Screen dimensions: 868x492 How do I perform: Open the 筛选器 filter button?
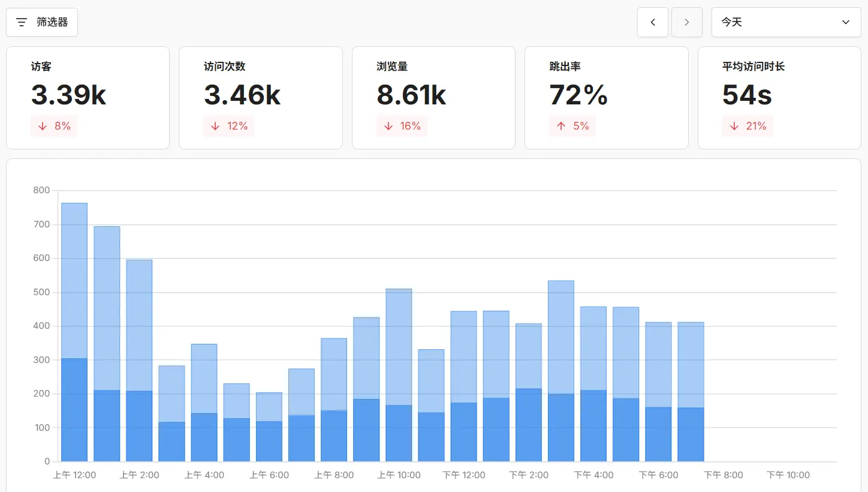point(42,22)
